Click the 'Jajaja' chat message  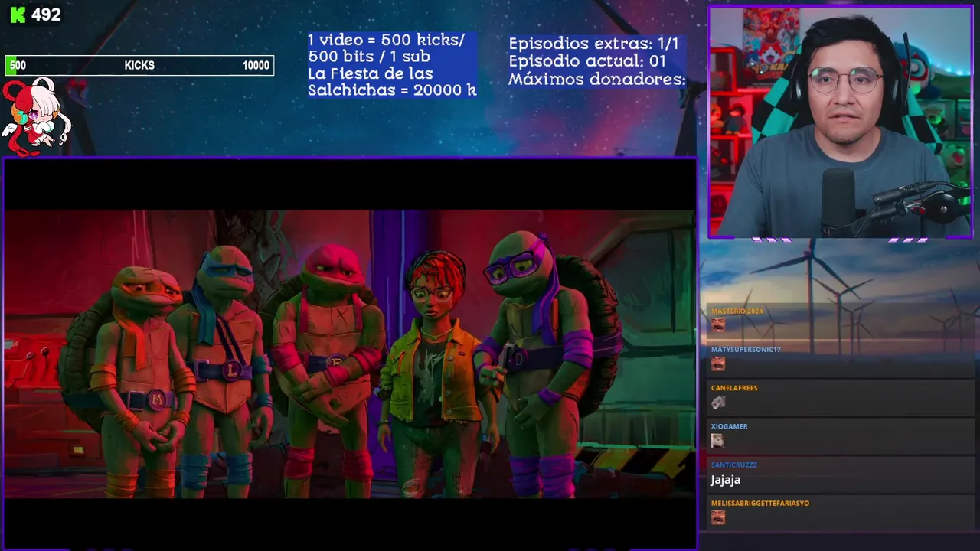(725, 480)
